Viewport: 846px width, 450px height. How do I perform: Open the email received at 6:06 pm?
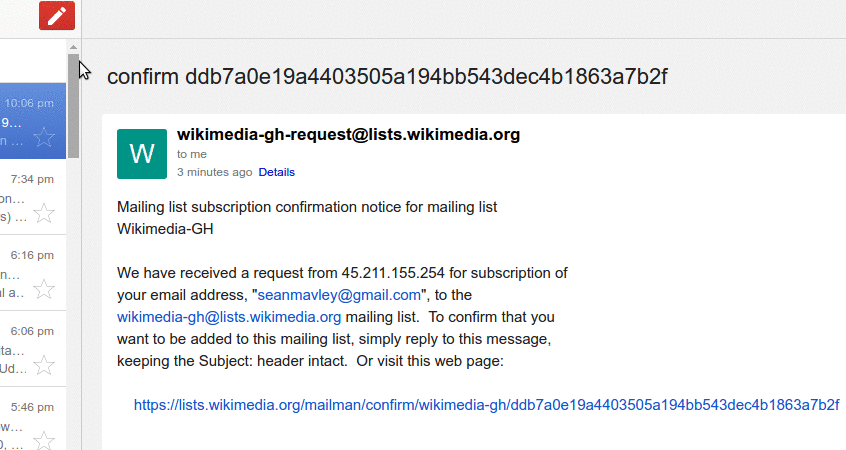pos(20,349)
